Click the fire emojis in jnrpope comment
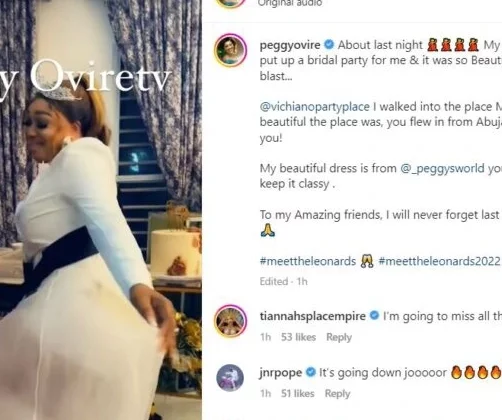502x420 pixels. coord(476,372)
